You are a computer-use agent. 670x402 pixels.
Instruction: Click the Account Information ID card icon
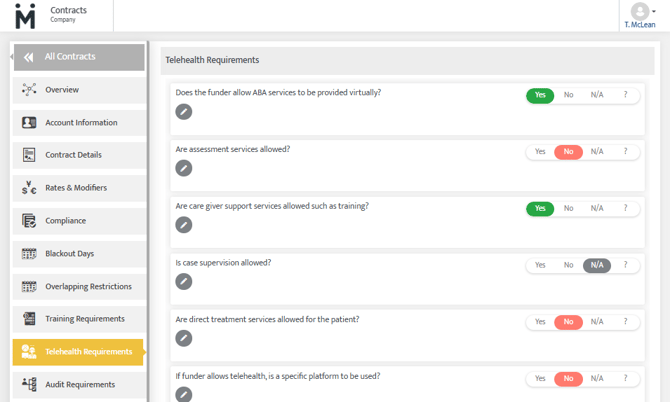click(x=29, y=123)
